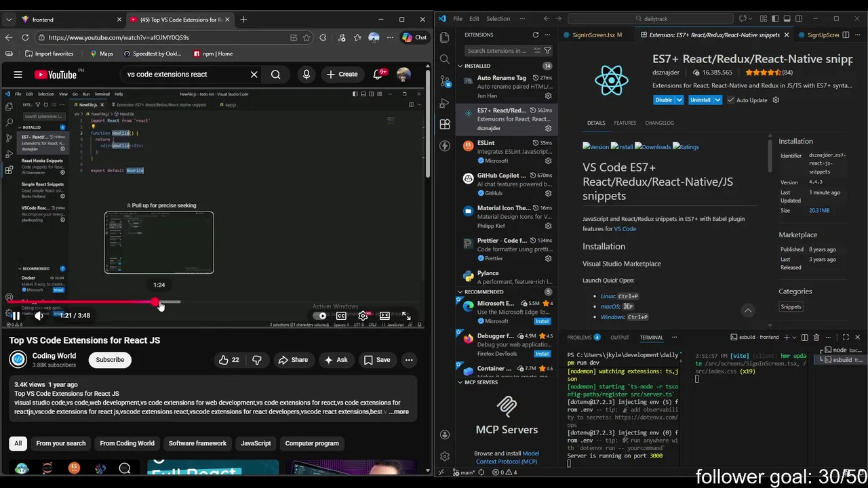Screen dimensions: 868x488
Task: Refresh the Extensions list in VS Code
Action: 536,35
